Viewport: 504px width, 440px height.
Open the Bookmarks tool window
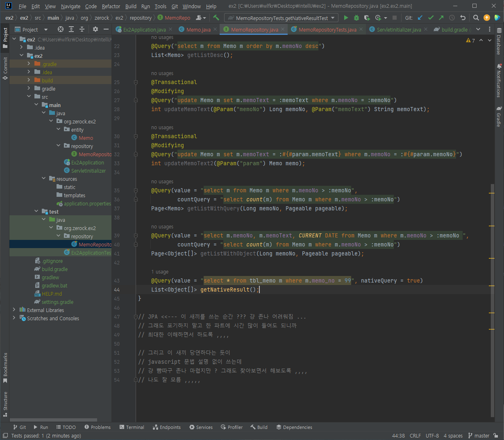click(5, 368)
